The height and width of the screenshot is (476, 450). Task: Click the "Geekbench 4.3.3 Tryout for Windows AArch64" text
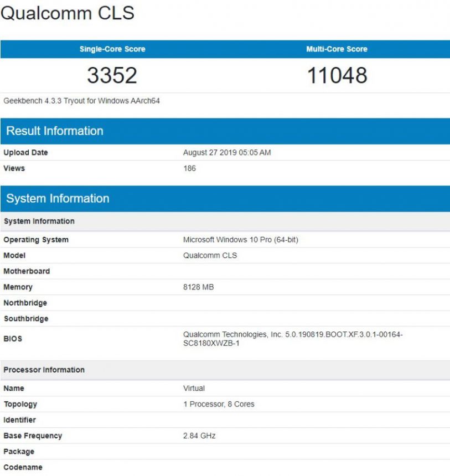coord(81,101)
